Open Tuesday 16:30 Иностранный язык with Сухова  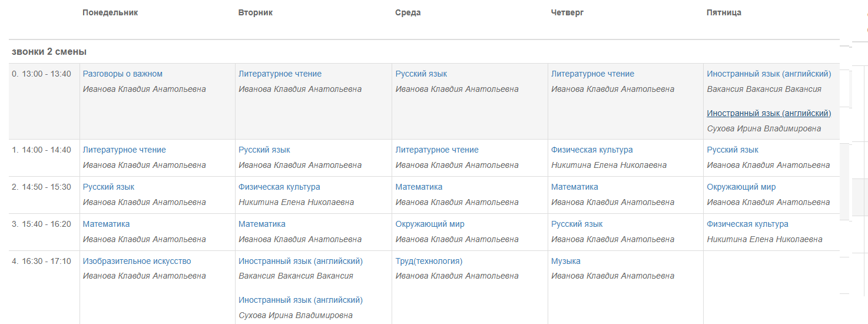point(300,300)
